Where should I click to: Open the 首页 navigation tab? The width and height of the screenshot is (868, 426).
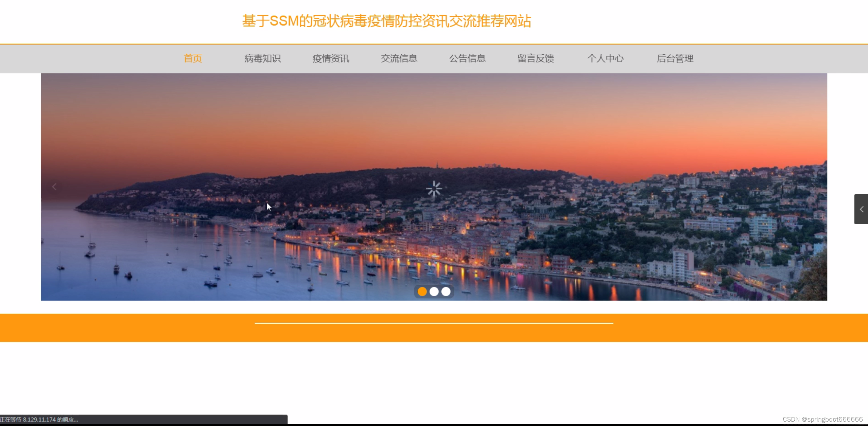[x=193, y=58]
